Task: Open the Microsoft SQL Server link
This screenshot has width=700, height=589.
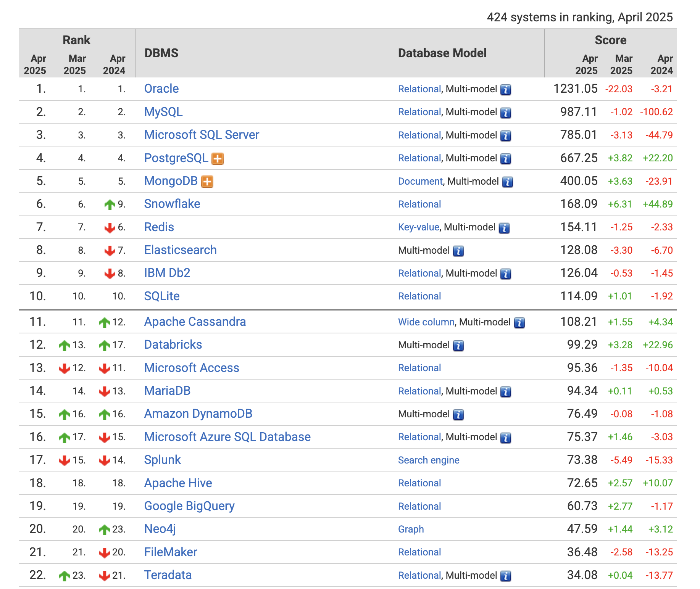Action: point(202,135)
